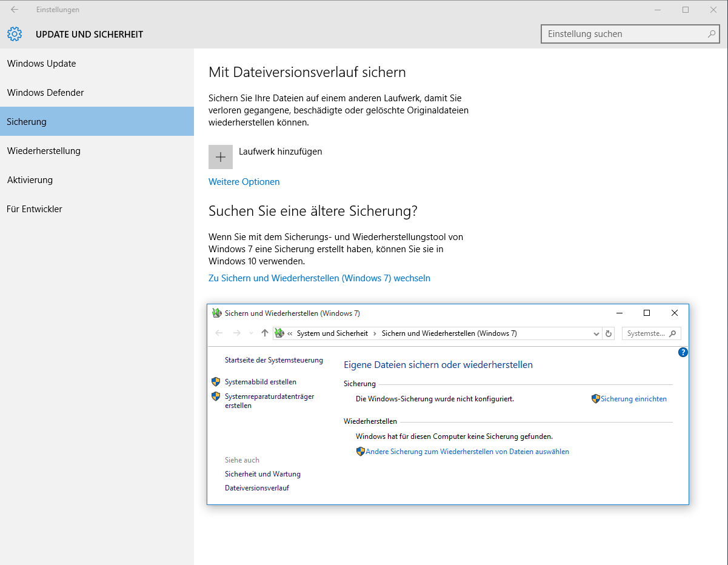
Task: Click the Systemsteuerung search box
Action: click(x=652, y=333)
